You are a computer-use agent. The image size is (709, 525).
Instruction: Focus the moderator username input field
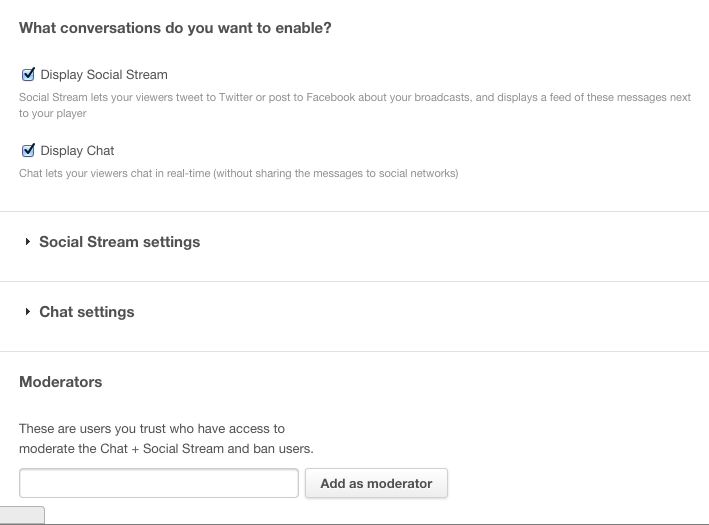coord(159,483)
